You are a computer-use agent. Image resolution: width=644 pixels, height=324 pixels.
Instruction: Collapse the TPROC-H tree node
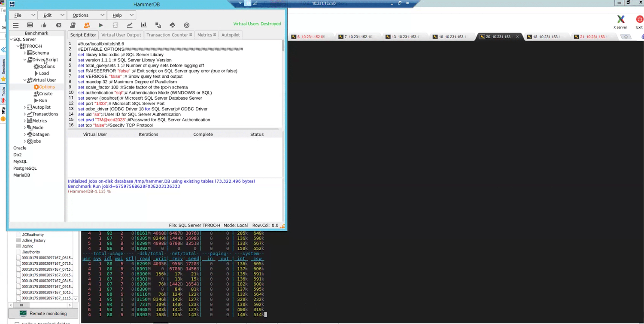pos(18,46)
